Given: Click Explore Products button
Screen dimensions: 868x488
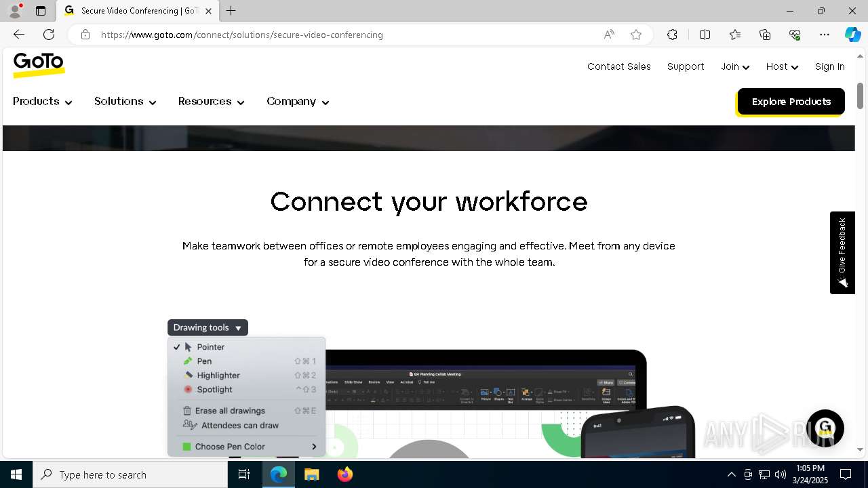Looking at the screenshot, I should coord(791,102).
